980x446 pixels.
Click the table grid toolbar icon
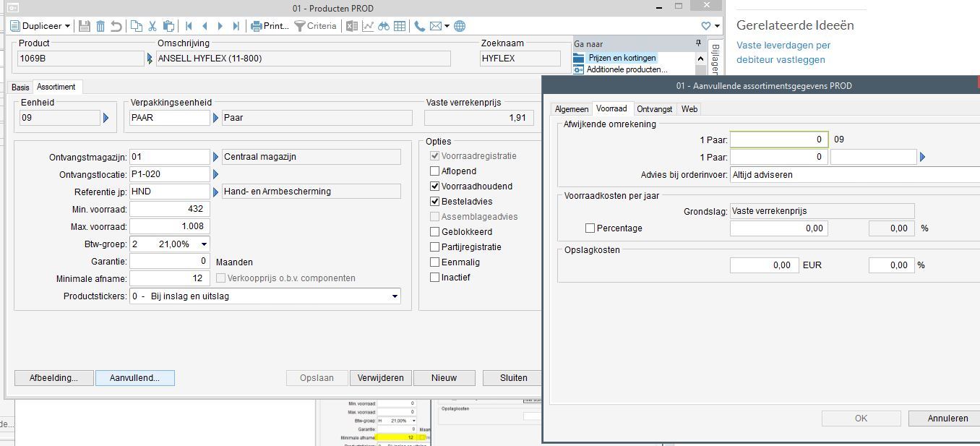pyautogui.click(x=399, y=26)
